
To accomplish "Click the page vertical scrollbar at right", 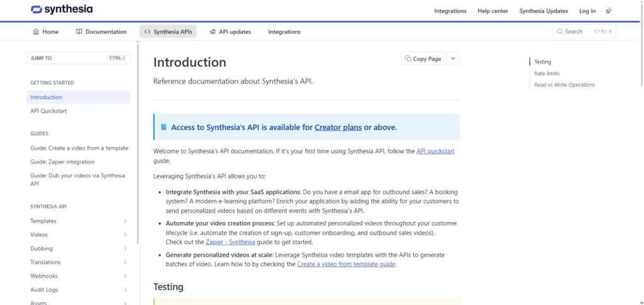I will pyautogui.click(x=642, y=45).
